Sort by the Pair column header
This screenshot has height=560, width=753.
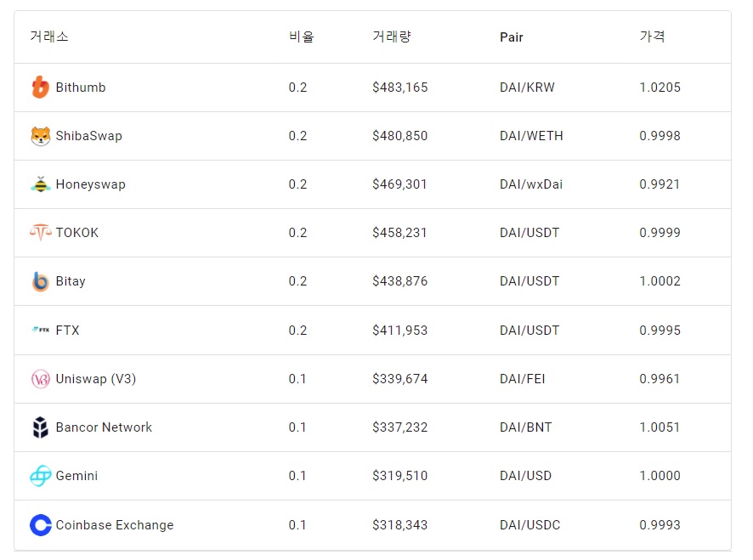[512, 37]
